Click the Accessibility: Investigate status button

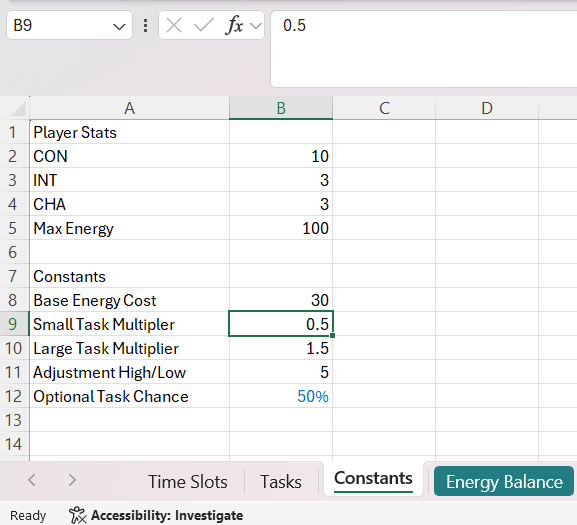(x=156, y=515)
